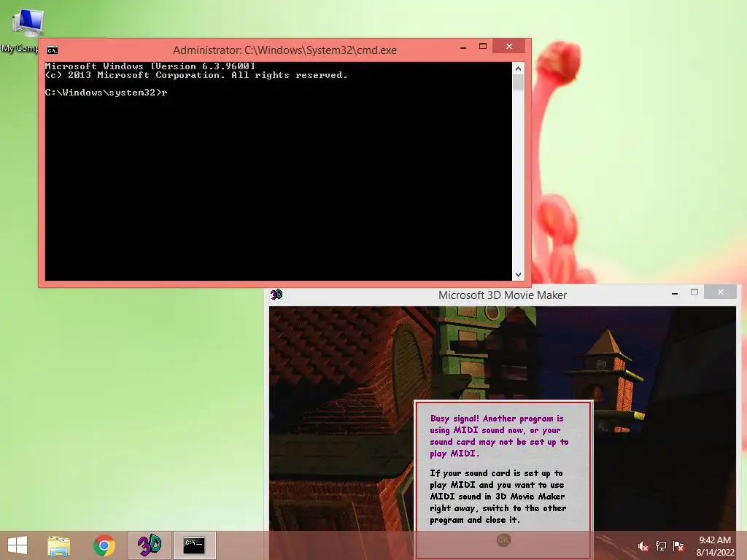The image size is (747, 560).
Task: Click the cmd scrollbar down arrow
Action: coord(519,275)
